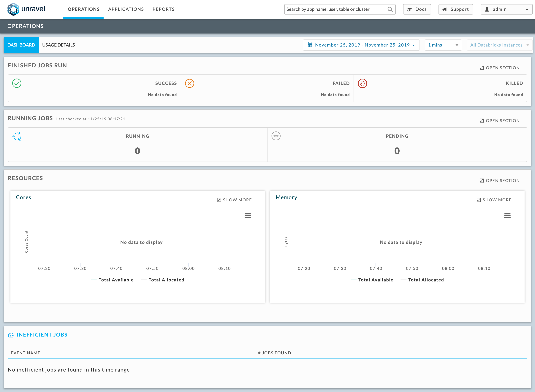Click the green Success checkmark icon
Screen dimensions: 535x392
coord(17,83)
